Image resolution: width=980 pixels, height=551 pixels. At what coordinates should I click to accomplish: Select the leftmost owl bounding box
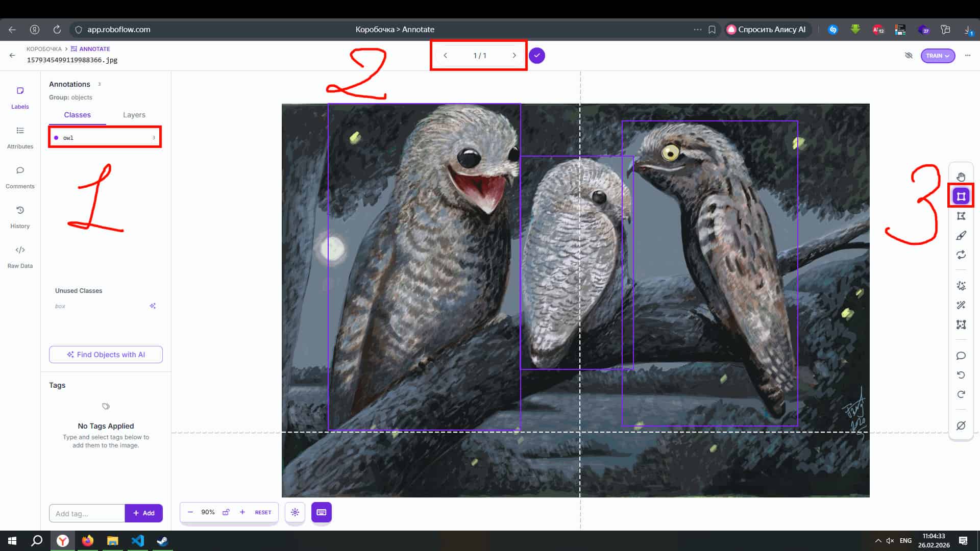[424, 267]
